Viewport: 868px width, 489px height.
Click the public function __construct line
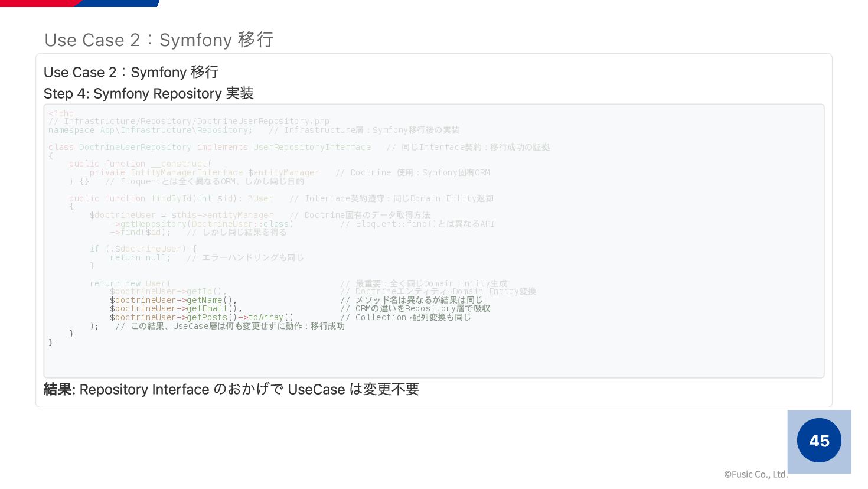click(141, 164)
